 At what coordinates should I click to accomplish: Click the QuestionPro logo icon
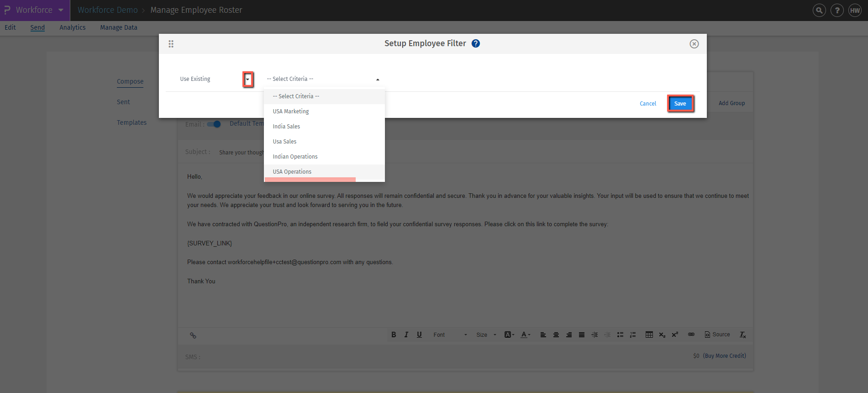[7, 10]
